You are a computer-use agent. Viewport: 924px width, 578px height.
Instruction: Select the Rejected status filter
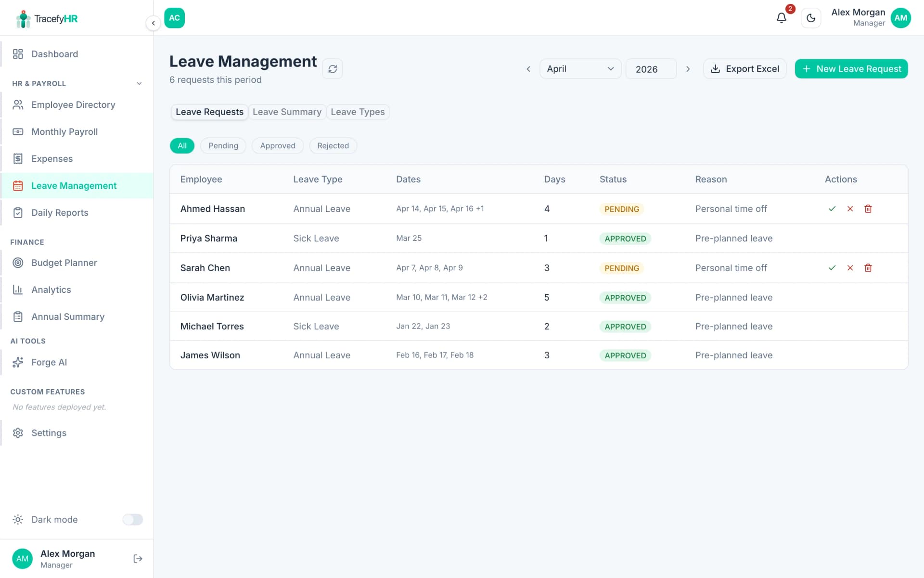click(333, 145)
